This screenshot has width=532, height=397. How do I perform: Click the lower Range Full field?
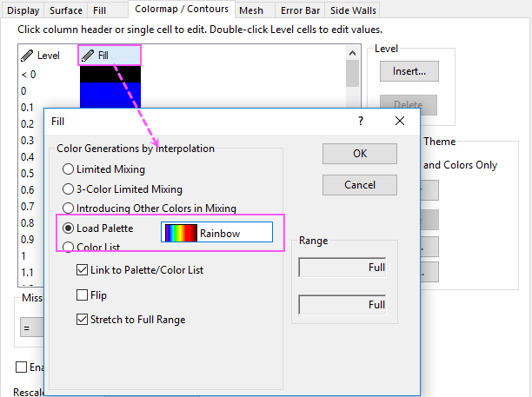pos(342,304)
